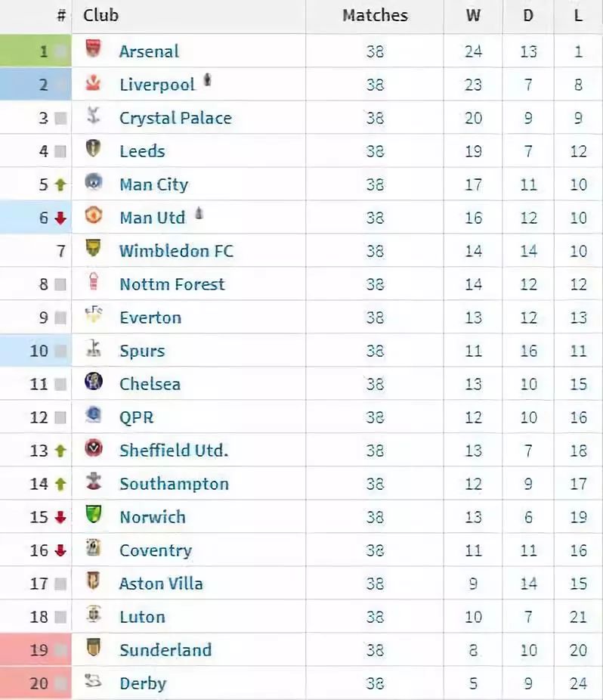Click the Norwich club crest icon
The image size is (603, 700).
[x=93, y=514]
